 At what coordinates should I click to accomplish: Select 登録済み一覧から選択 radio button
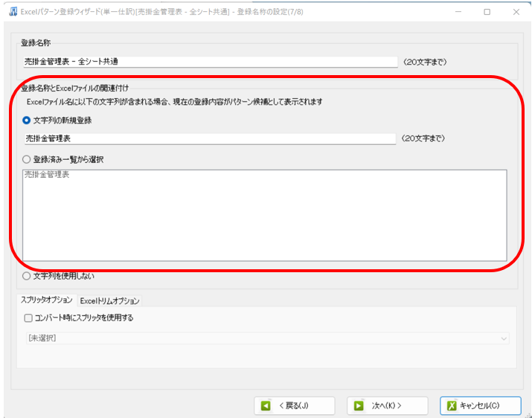click(26, 159)
